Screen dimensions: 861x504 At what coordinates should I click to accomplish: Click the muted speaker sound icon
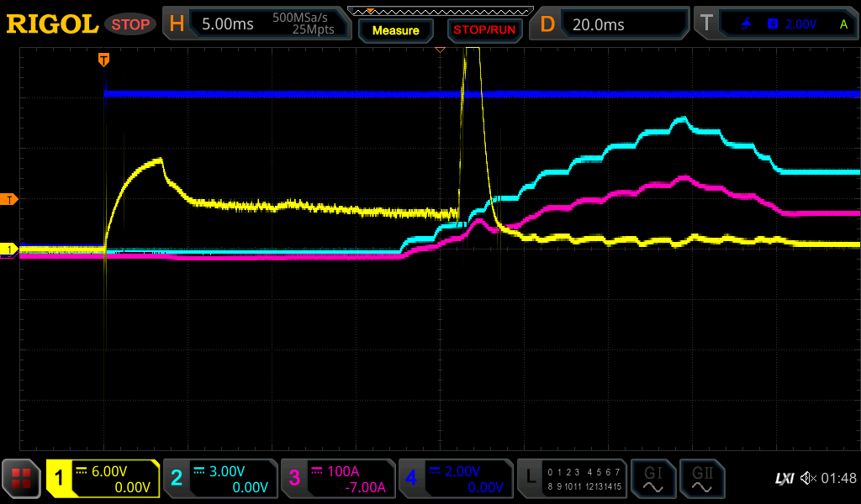(808, 479)
